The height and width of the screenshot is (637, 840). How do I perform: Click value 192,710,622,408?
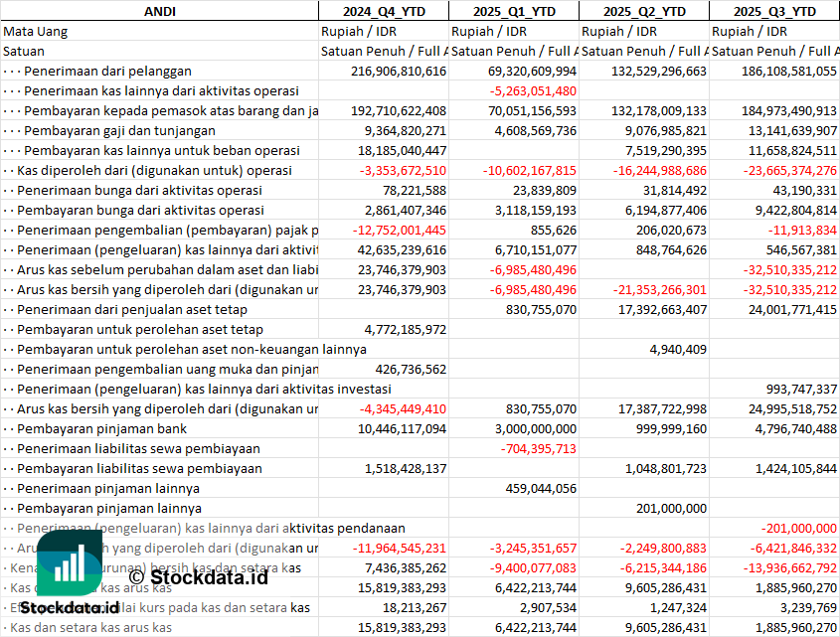coord(399,111)
